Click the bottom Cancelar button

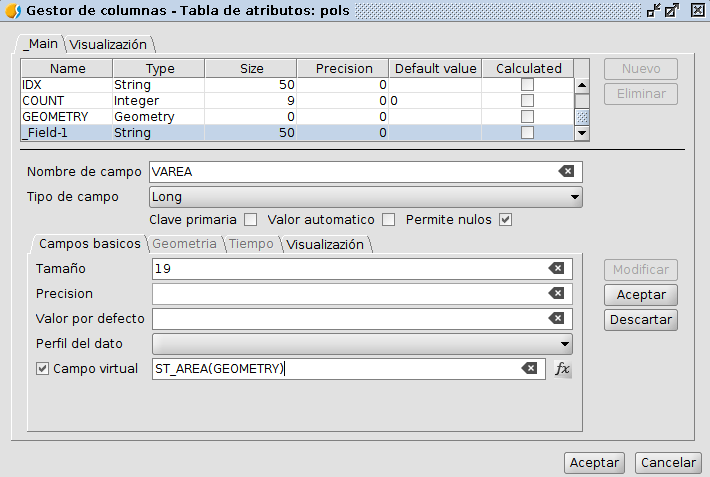tap(667, 463)
